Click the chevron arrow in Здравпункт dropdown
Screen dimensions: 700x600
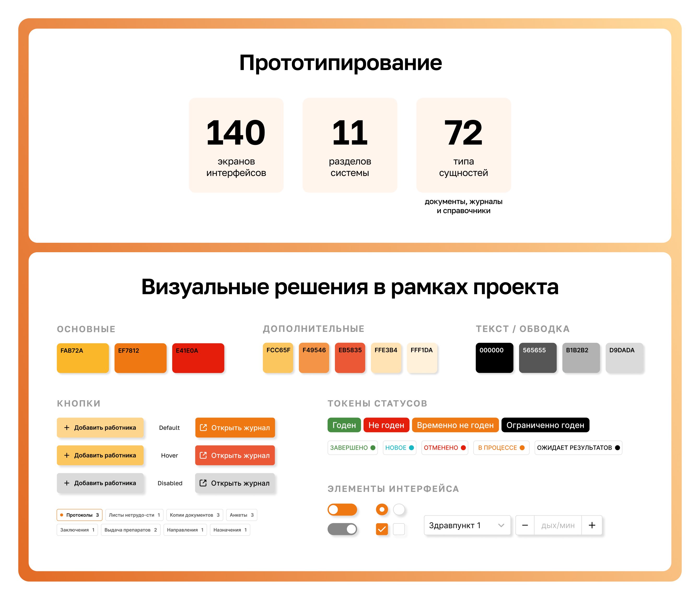click(501, 525)
